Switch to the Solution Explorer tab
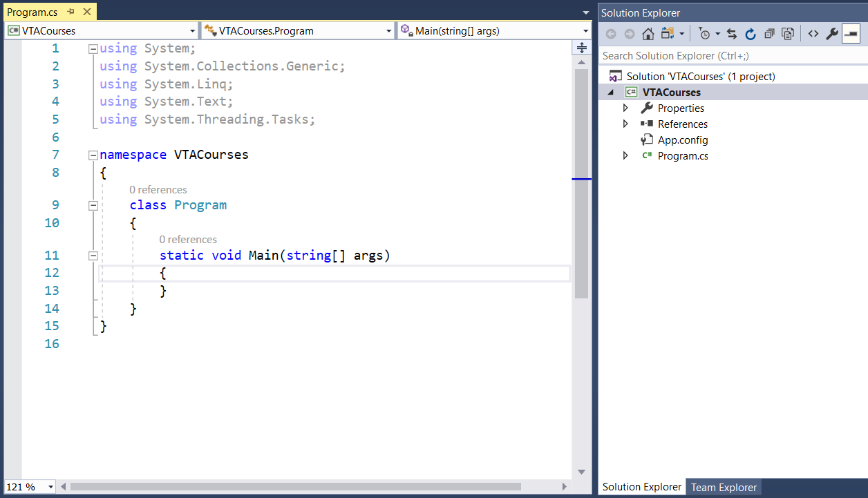868x498 pixels. (x=642, y=487)
